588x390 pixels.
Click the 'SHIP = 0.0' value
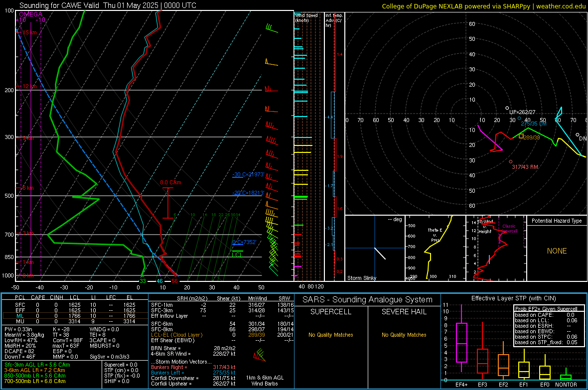[117, 381]
